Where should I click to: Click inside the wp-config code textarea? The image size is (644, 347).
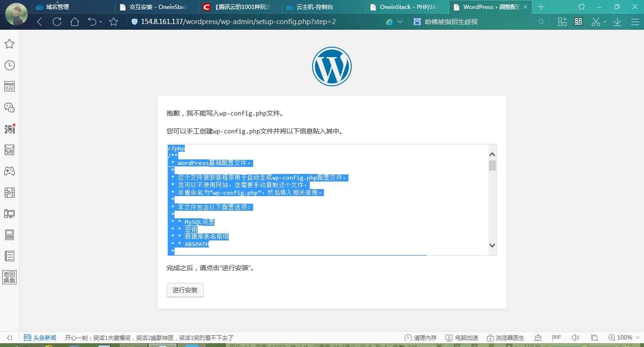pos(328,200)
